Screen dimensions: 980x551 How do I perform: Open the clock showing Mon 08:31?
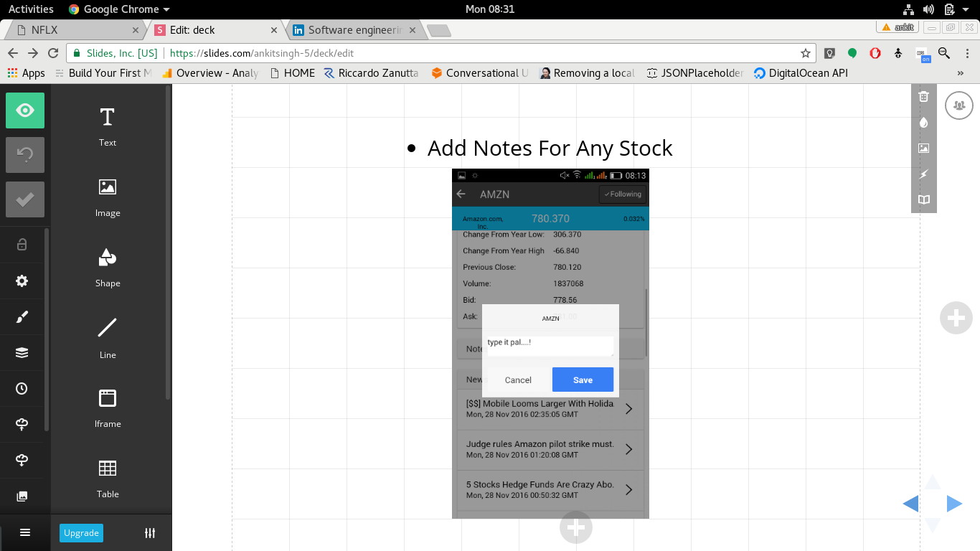[490, 9]
